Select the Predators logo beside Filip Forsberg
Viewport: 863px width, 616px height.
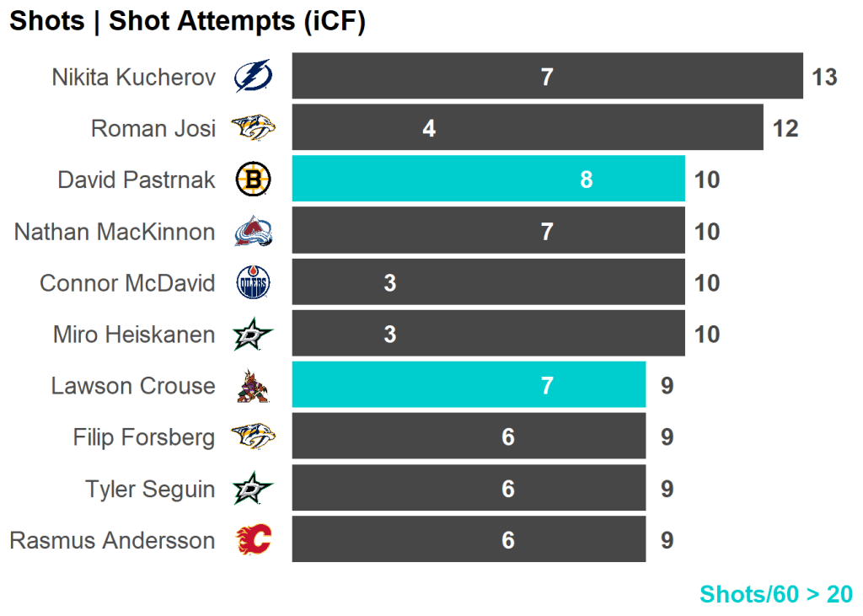(x=253, y=437)
